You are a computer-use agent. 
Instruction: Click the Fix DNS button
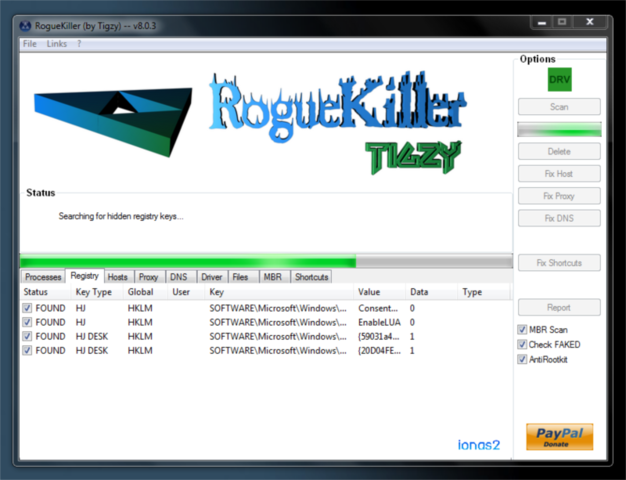[559, 218]
